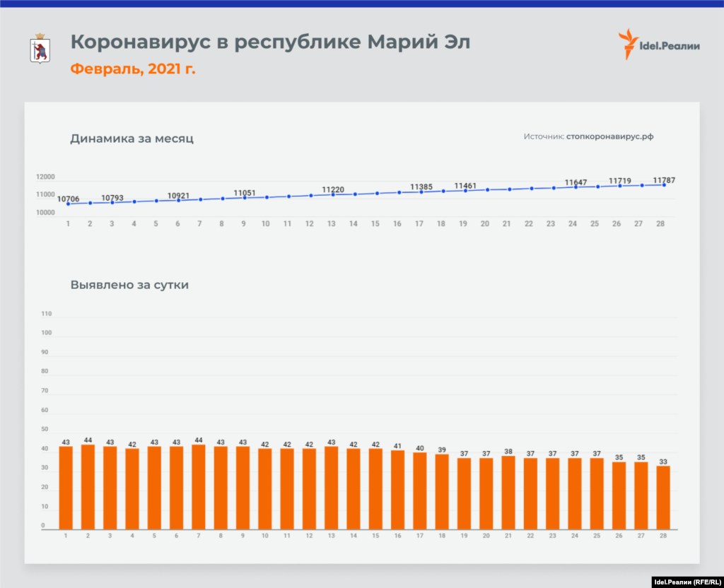The height and width of the screenshot is (588, 724).
Task: Select the data point labeled 11051
Action: 245,198
